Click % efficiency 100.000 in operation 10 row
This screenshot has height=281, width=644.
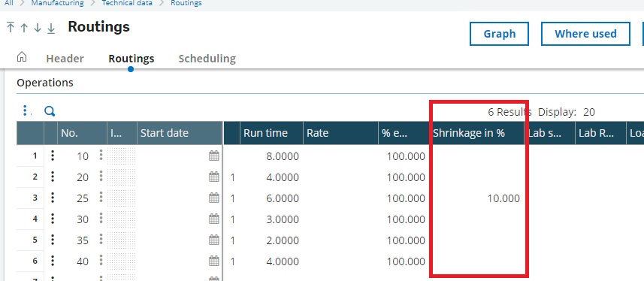pos(404,156)
